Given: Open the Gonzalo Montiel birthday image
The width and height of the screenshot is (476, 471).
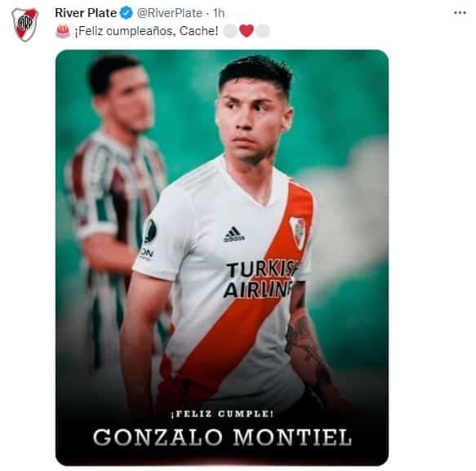Looking at the screenshot, I should tap(222, 258).
